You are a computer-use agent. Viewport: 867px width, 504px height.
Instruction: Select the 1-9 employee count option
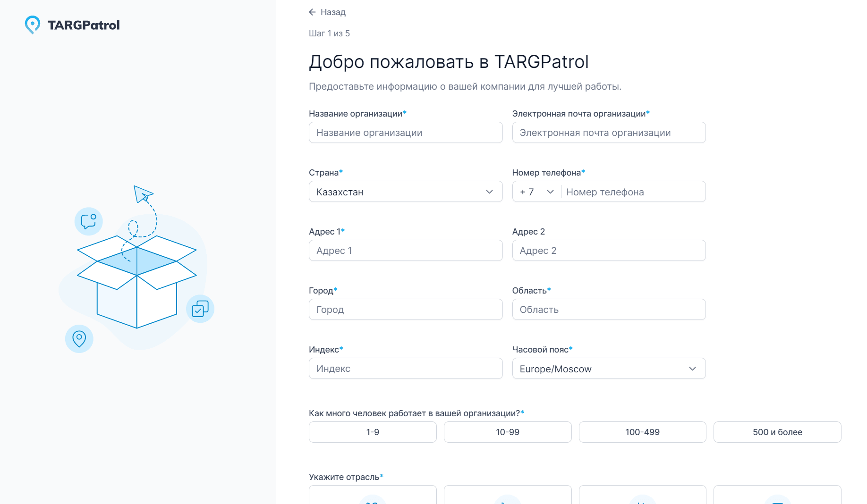[373, 432]
